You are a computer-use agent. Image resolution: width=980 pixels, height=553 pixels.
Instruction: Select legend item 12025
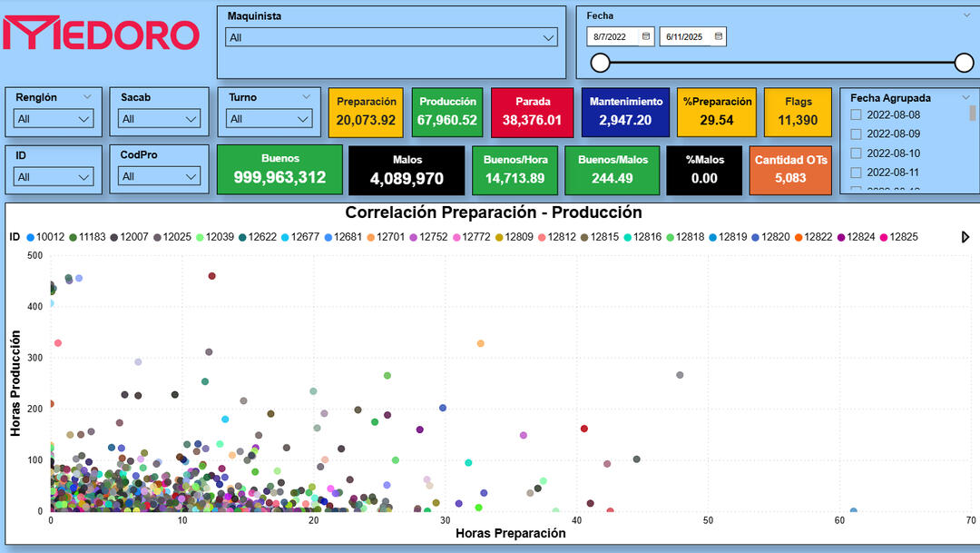click(171, 237)
